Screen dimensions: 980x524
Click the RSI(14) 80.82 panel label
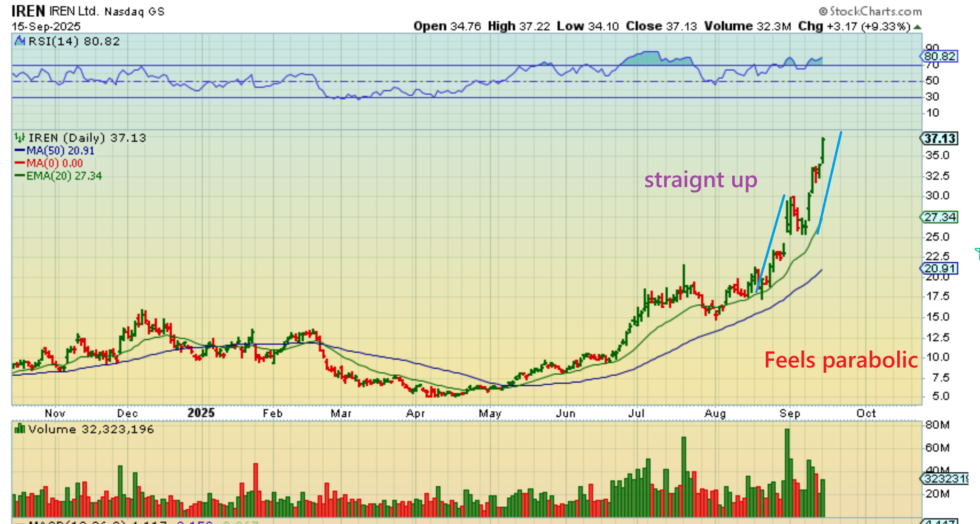[x=74, y=41]
